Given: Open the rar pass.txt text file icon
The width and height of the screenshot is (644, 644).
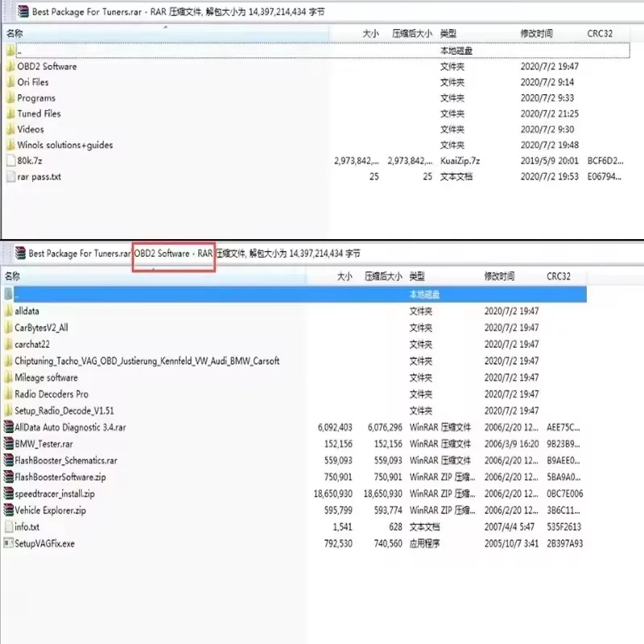Looking at the screenshot, I should tap(11, 176).
